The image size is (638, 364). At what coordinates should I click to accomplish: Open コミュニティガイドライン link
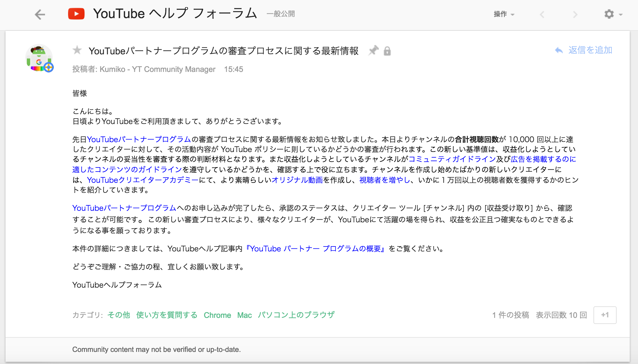[x=452, y=159]
